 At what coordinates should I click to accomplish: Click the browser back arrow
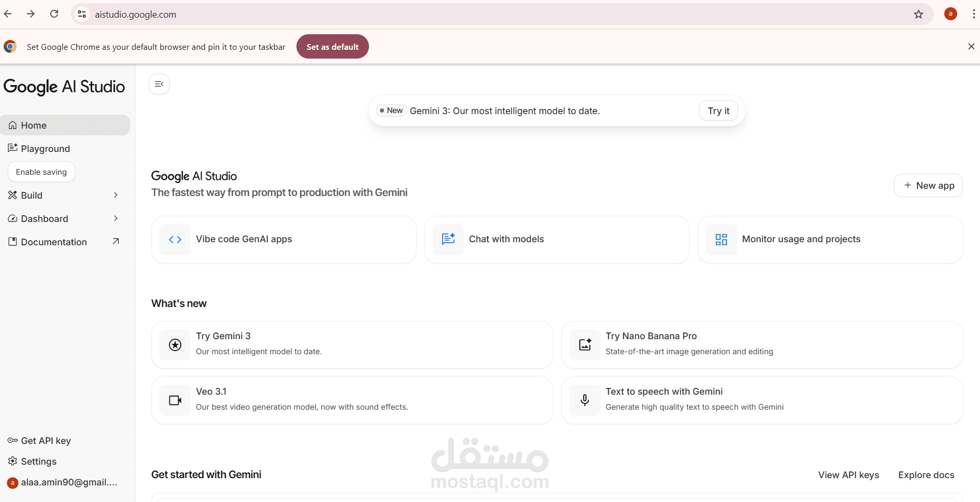[x=8, y=14]
